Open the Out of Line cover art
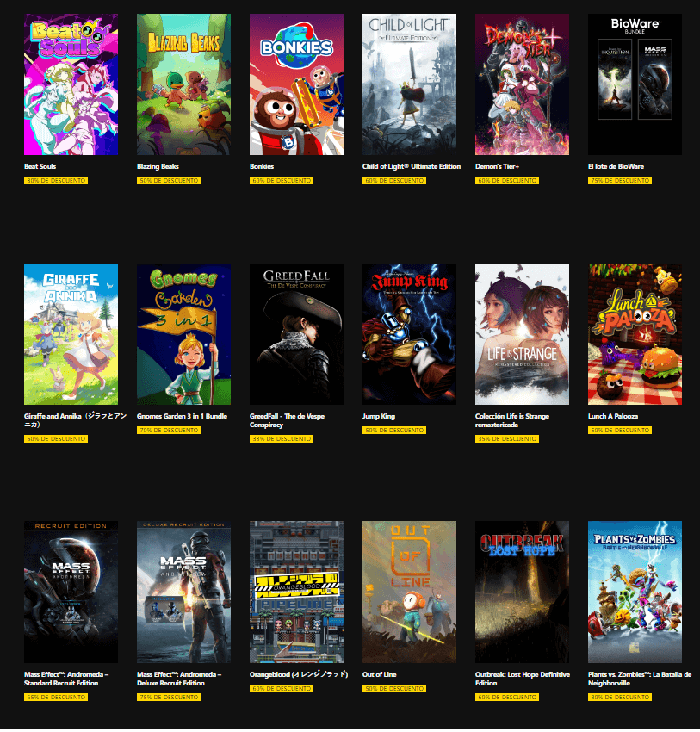Viewport: 700px width, 732px height. pyautogui.click(x=409, y=592)
